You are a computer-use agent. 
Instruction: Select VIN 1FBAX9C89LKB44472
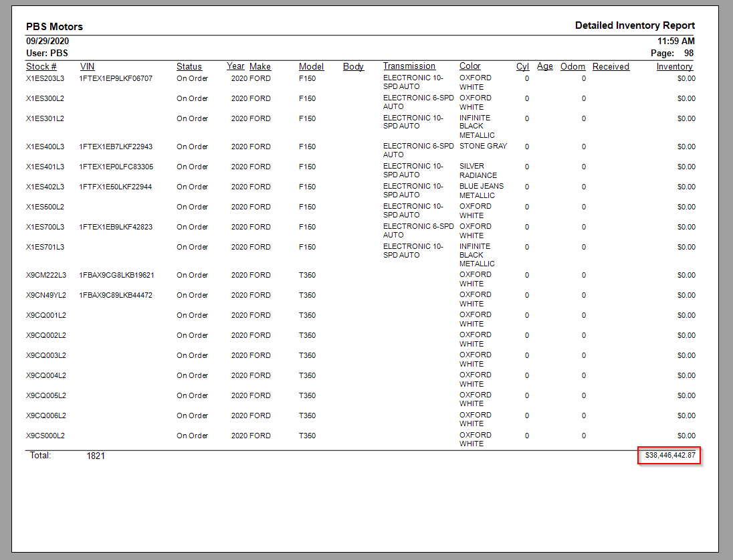pos(116,296)
